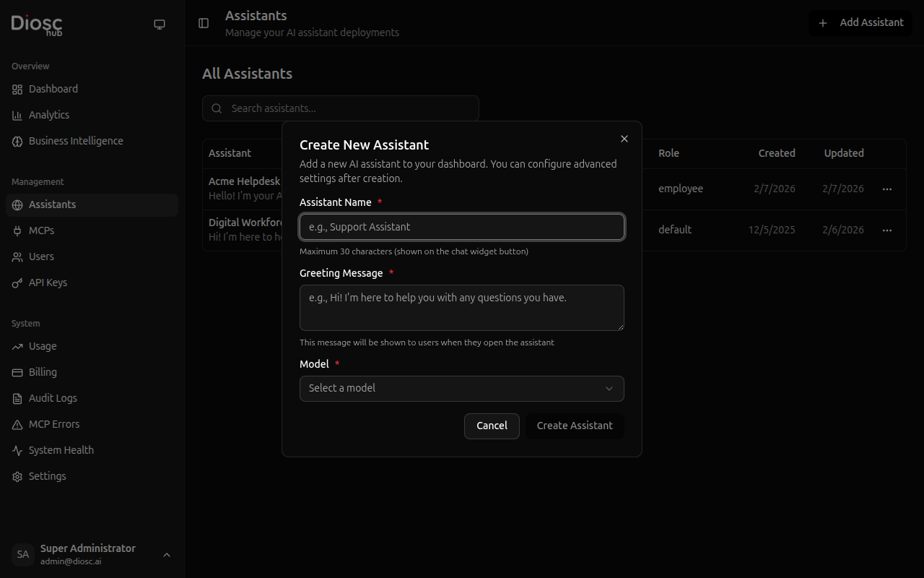Select the Dashboard icon in the sidebar
This screenshot has height=578, width=924.
(x=17, y=89)
